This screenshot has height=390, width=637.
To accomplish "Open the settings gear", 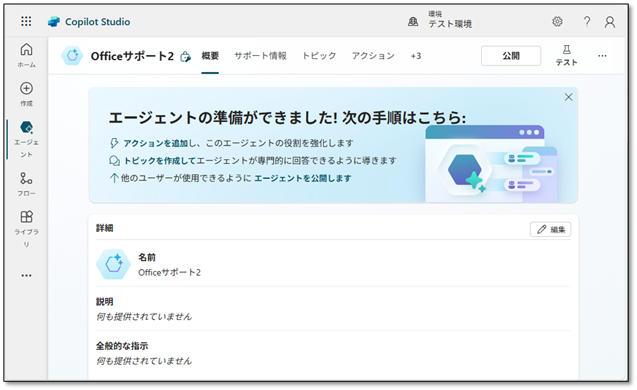I will pos(557,22).
